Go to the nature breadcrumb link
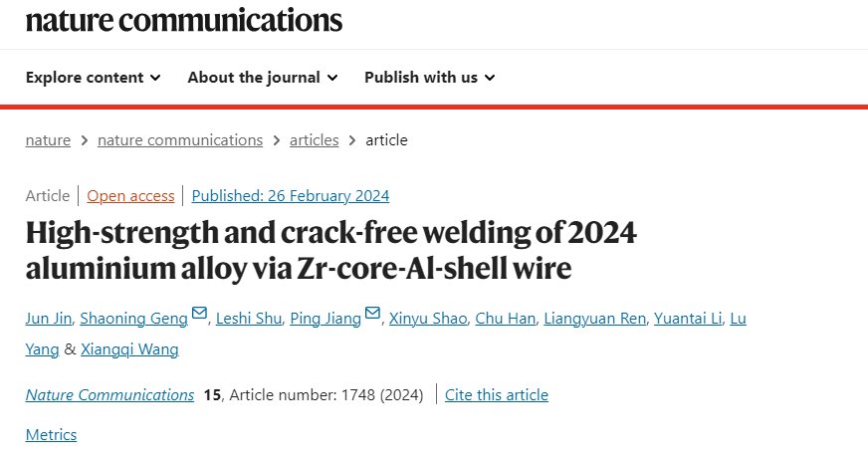 coord(48,140)
